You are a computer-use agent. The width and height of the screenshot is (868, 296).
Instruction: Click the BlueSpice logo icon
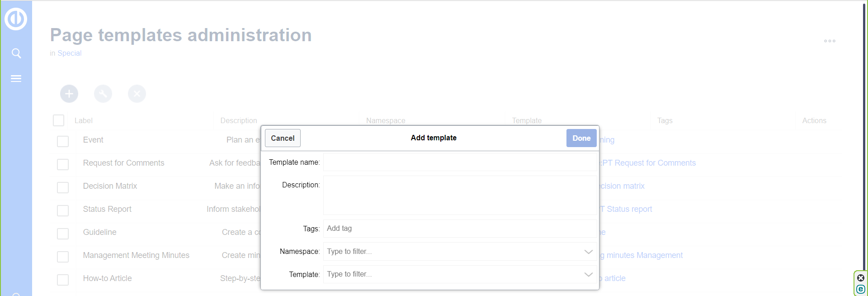click(x=16, y=19)
